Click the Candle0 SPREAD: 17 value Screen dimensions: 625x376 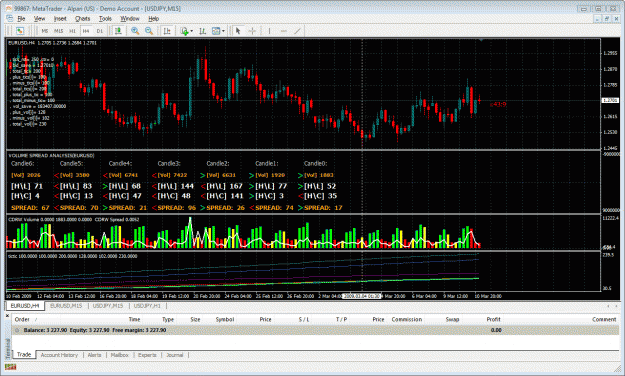323,208
